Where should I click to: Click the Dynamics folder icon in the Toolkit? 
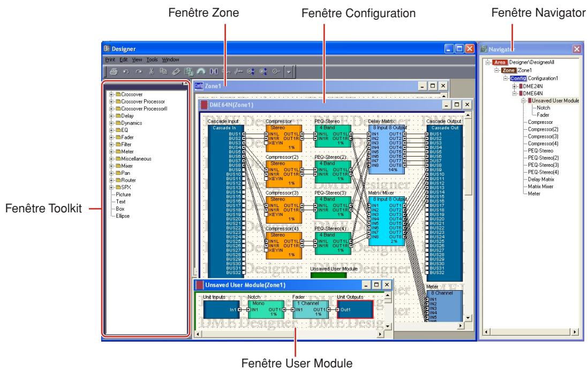pyautogui.click(x=118, y=123)
